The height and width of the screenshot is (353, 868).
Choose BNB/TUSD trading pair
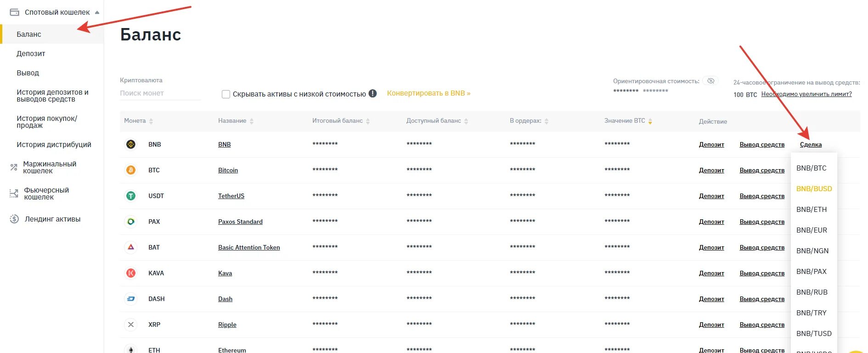coord(814,334)
